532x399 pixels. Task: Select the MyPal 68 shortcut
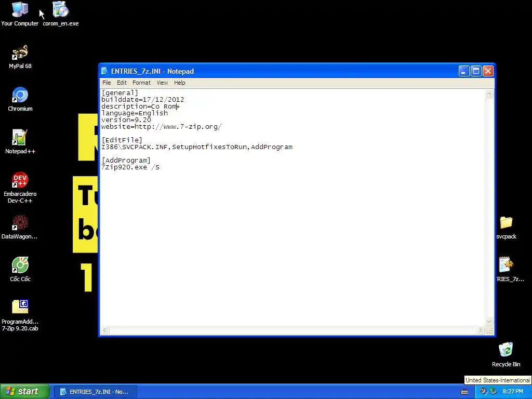pos(20,57)
